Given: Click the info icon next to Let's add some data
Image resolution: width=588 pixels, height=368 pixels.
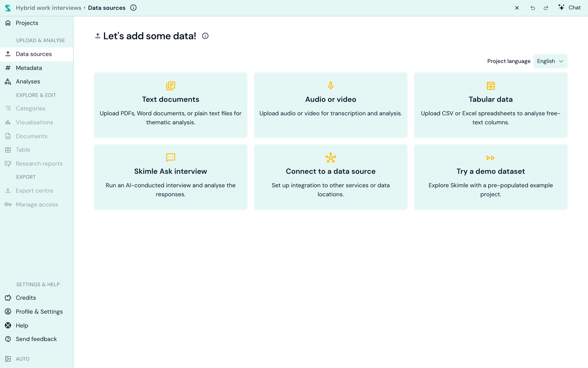Looking at the screenshot, I should coord(205,36).
